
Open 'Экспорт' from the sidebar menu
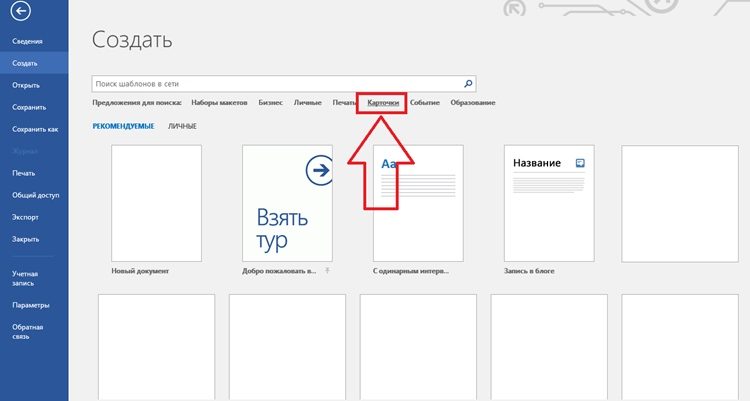pyautogui.click(x=25, y=217)
